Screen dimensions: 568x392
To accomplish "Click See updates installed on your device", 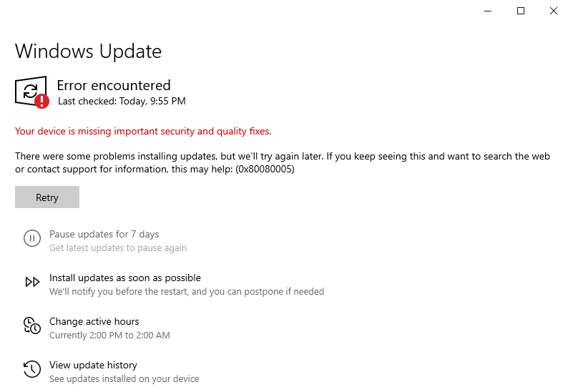I will 124,379.
